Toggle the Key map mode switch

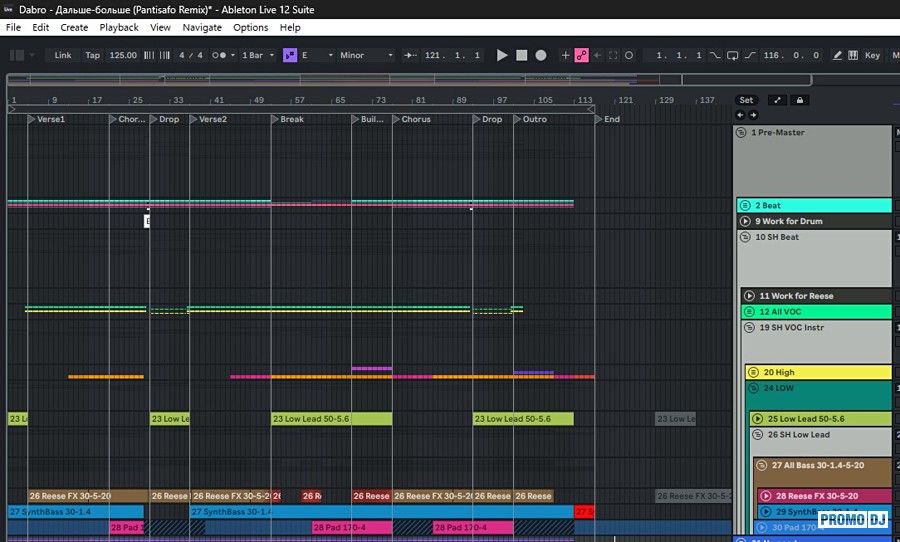click(872, 56)
